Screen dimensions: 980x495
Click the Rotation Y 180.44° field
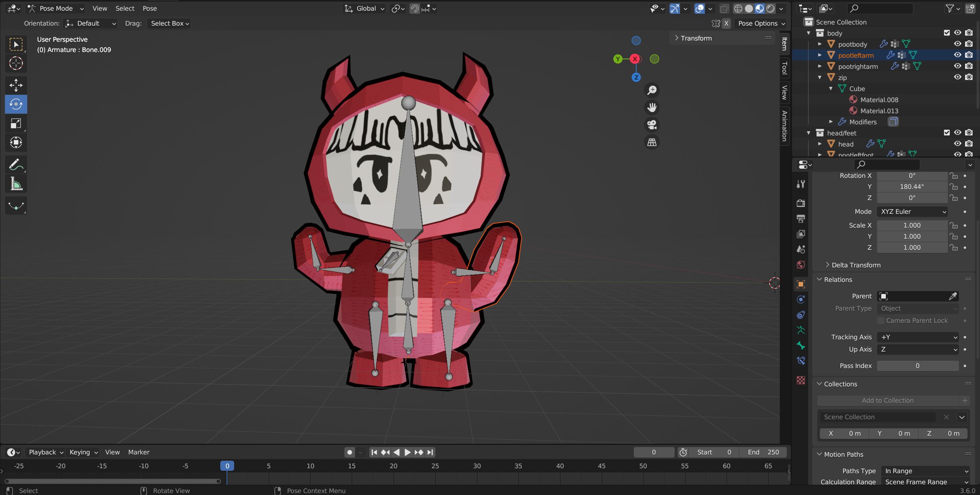coord(912,187)
